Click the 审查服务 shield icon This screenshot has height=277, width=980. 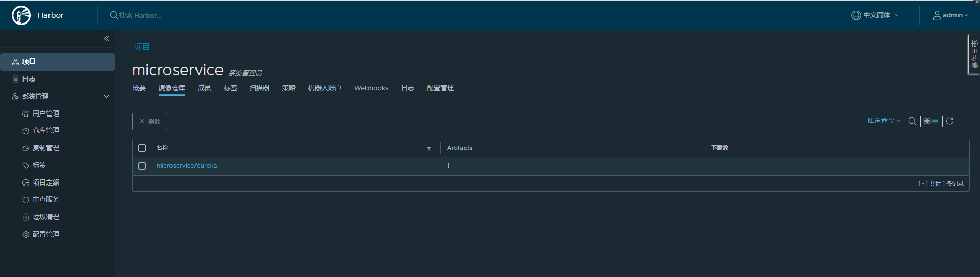click(26, 200)
